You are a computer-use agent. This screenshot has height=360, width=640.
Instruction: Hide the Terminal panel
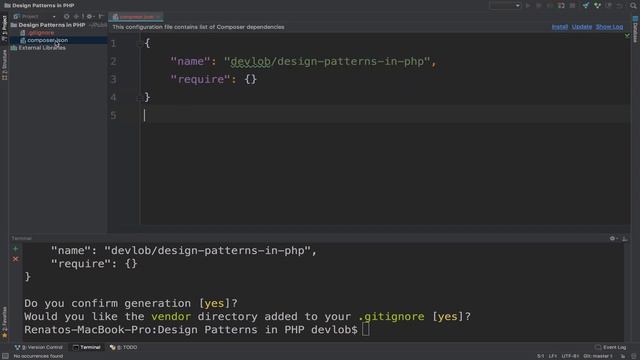[625, 238]
